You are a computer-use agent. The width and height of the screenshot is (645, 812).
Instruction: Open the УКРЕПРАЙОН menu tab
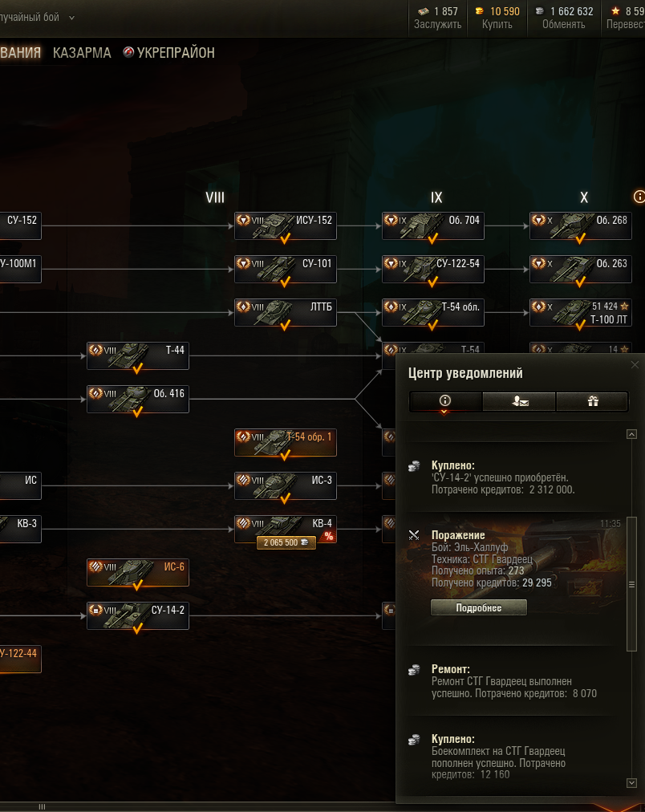[168, 53]
